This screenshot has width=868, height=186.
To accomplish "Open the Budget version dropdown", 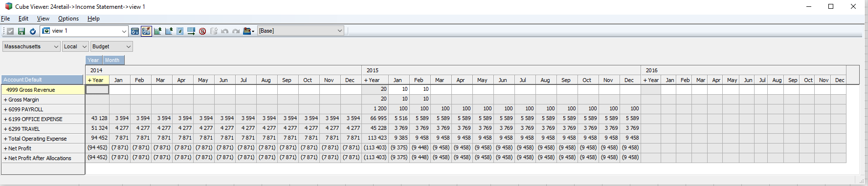I will [111, 46].
